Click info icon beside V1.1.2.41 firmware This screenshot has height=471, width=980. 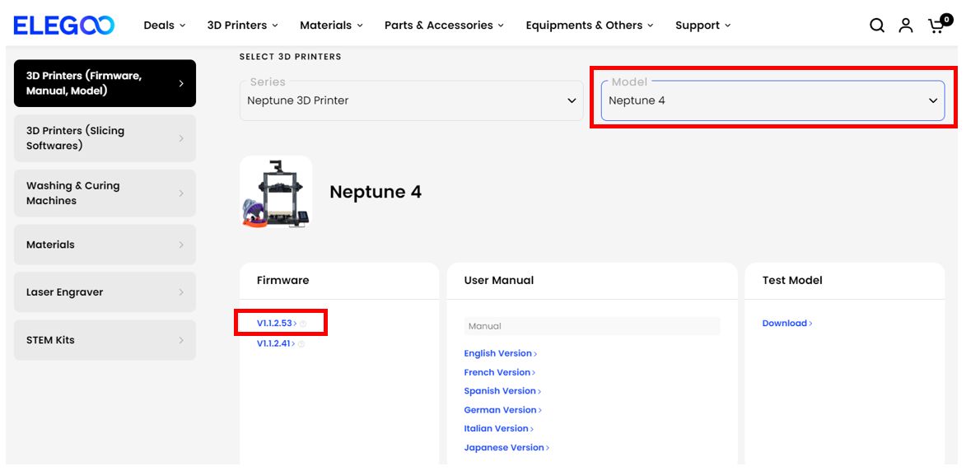coord(301,344)
